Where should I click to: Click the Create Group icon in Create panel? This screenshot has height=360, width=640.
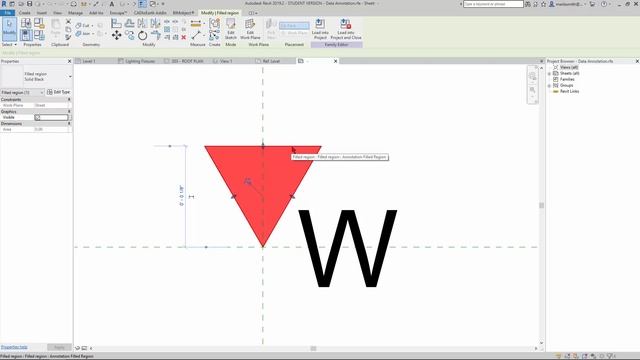214,23
